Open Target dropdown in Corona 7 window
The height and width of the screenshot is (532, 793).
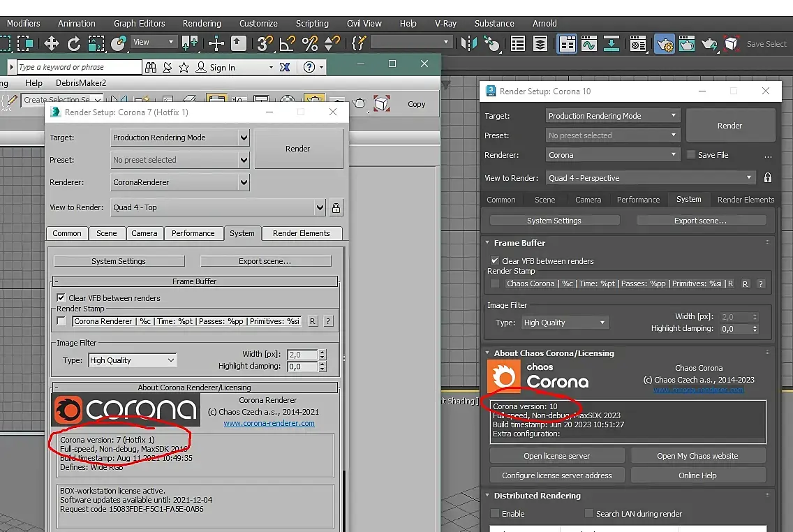[x=180, y=138]
